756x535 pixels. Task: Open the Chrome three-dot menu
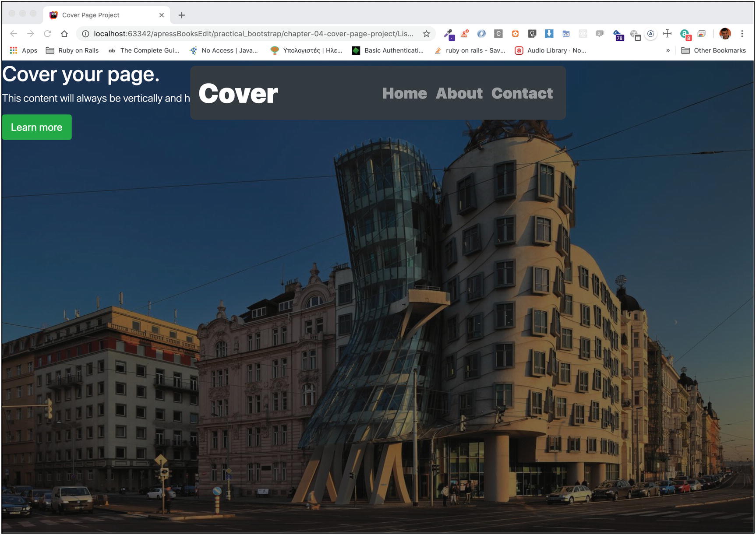tap(742, 33)
